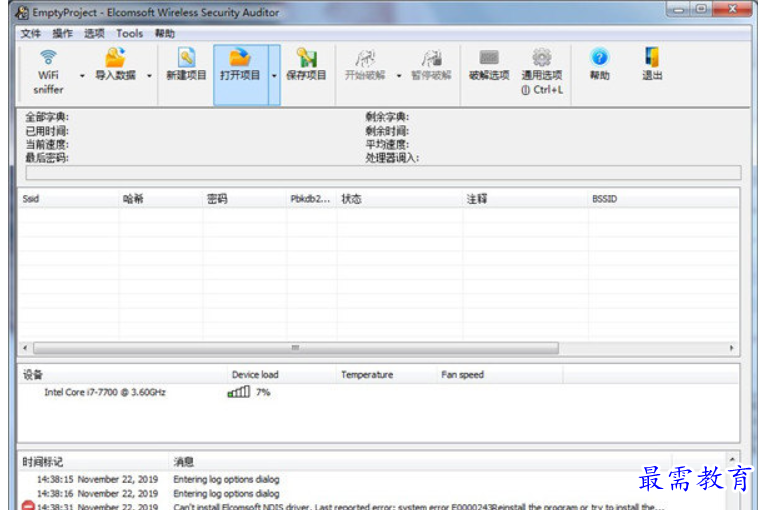760x510 pixels.
Task: Save the project with 保存项目
Action: pyautogui.click(x=306, y=64)
